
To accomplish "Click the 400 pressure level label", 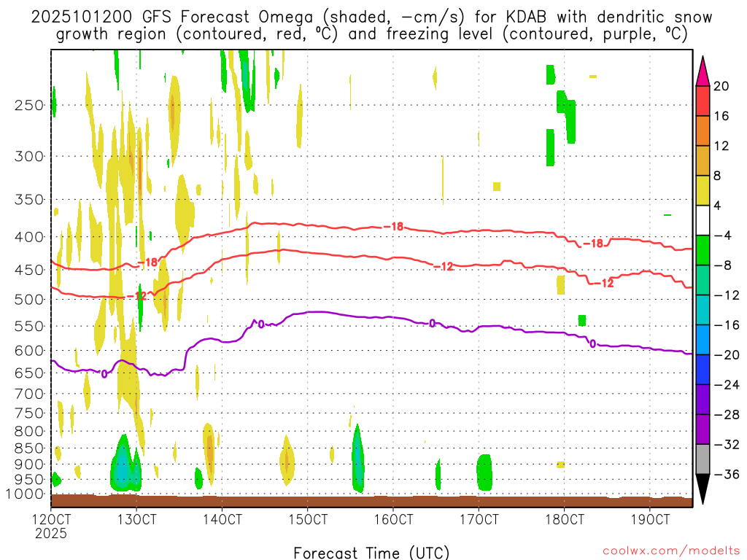I will [29, 237].
